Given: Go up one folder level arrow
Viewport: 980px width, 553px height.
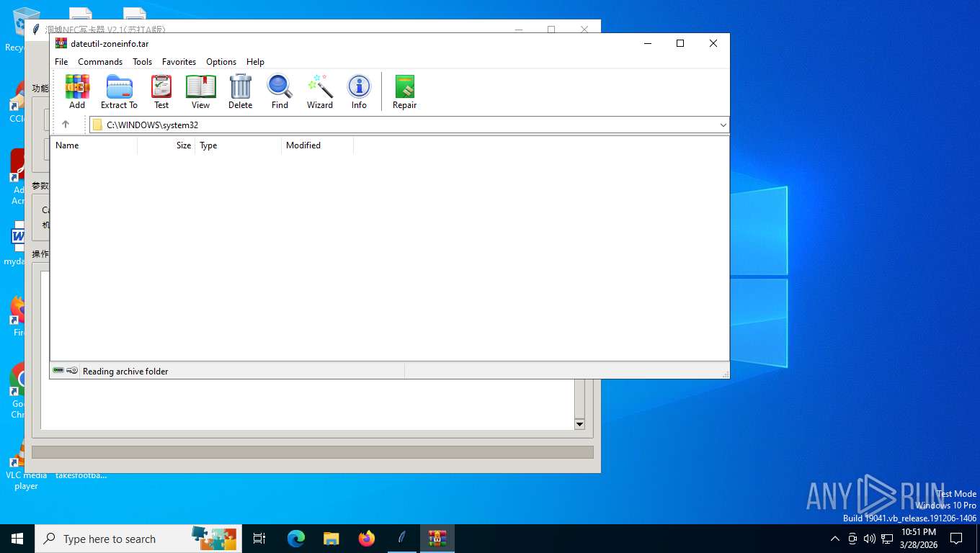Looking at the screenshot, I should (66, 125).
